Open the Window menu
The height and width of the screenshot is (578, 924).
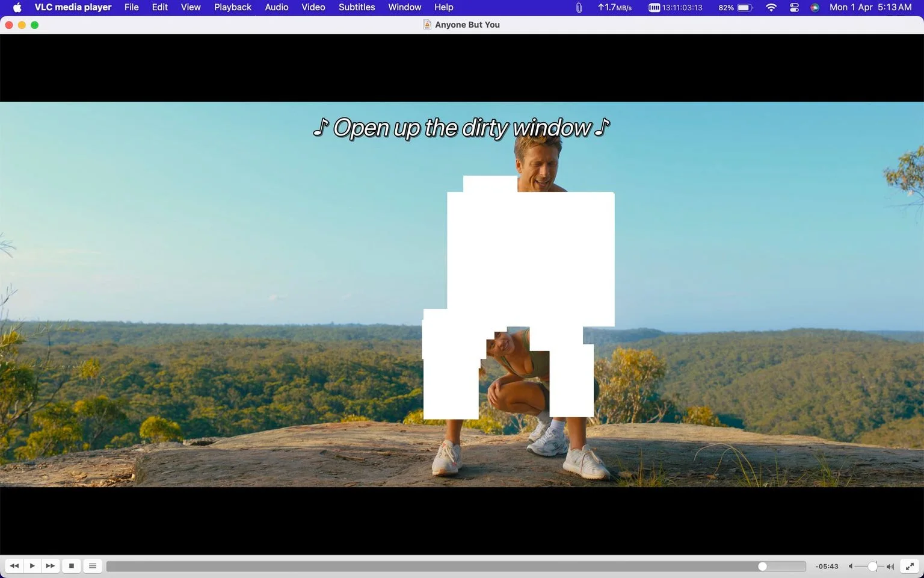tap(404, 7)
